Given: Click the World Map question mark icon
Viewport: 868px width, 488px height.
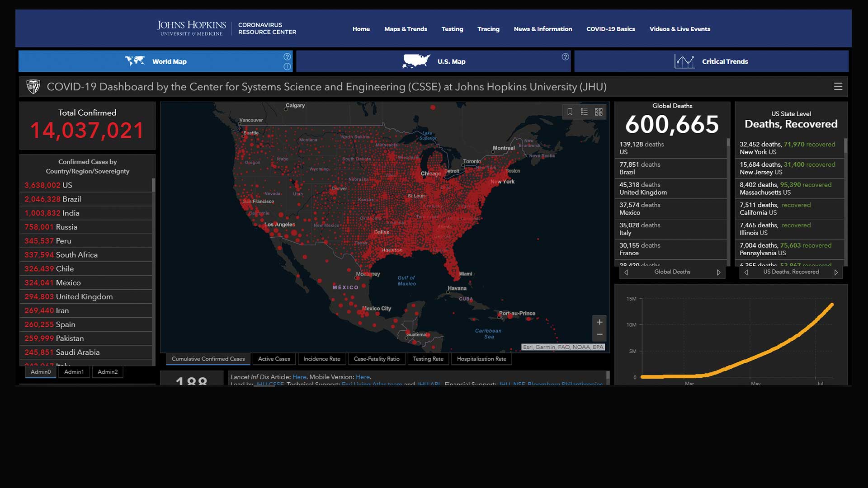Looking at the screenshot, I should click(287, 56).
